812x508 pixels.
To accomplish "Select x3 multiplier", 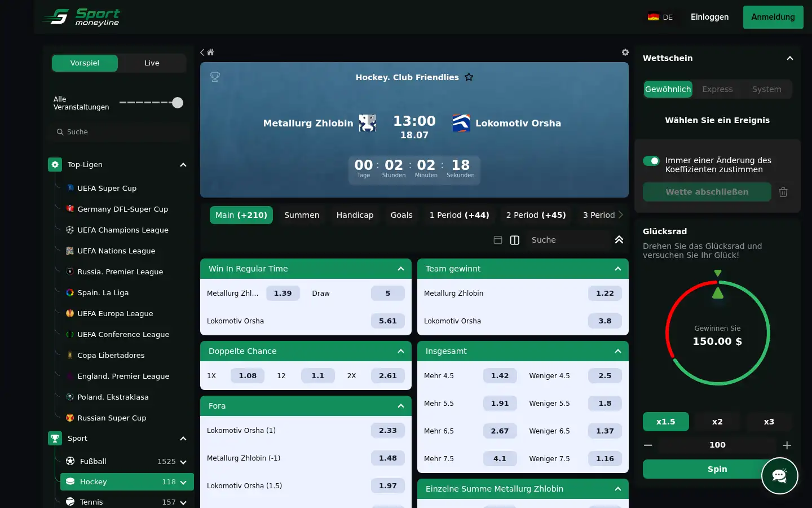I will (x=769, y=422).
